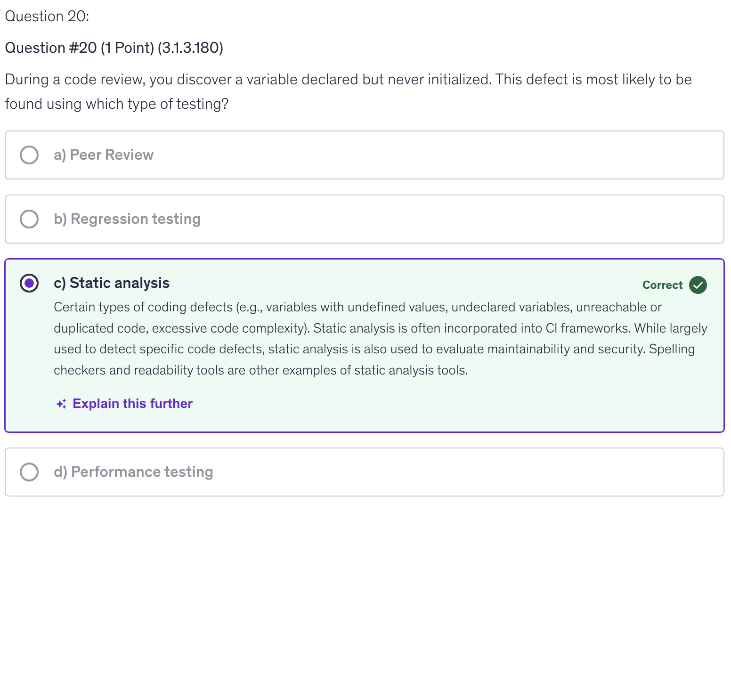Click the green Correct checkmark icon
731x700 pixels.
pyautogui.click(x=698, y=285)
